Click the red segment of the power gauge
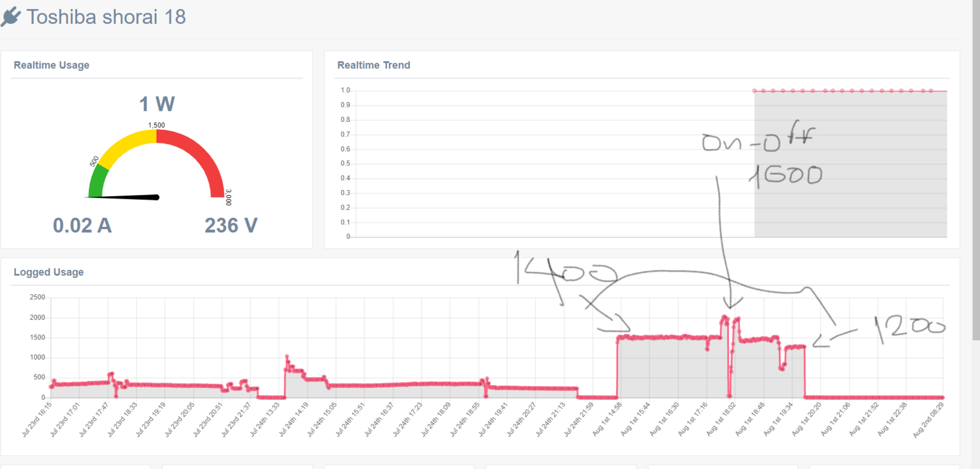This screenshot has width=980, height=469. click(202, 156)
